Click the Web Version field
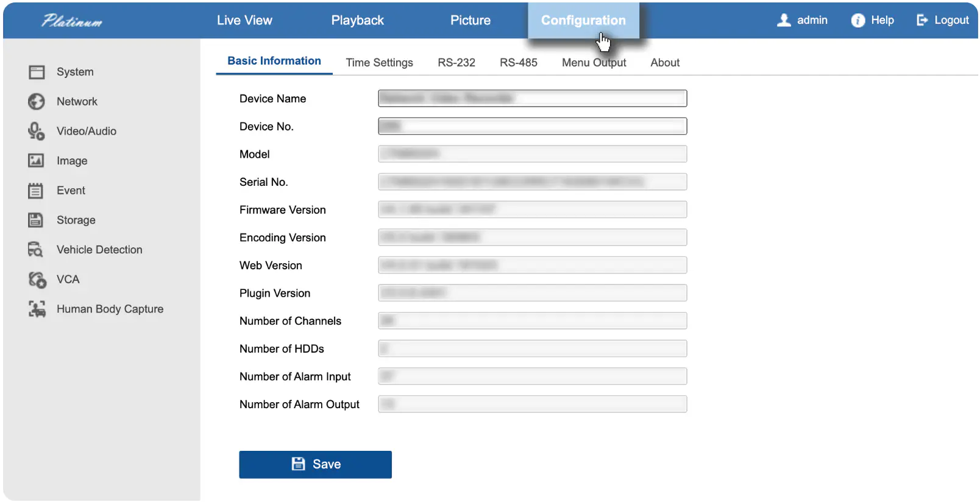This screenshot has height=502, width=980. (533, 266)
